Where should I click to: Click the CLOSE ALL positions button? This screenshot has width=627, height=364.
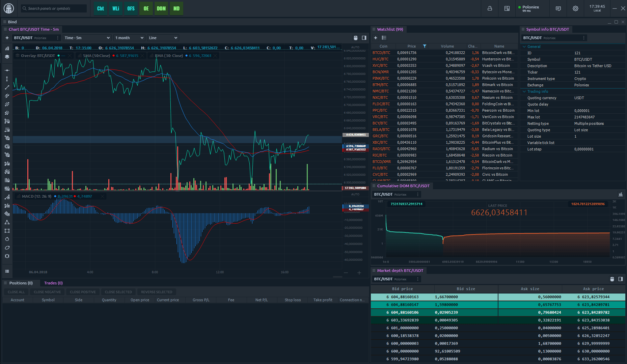click(x=16, y=291)
